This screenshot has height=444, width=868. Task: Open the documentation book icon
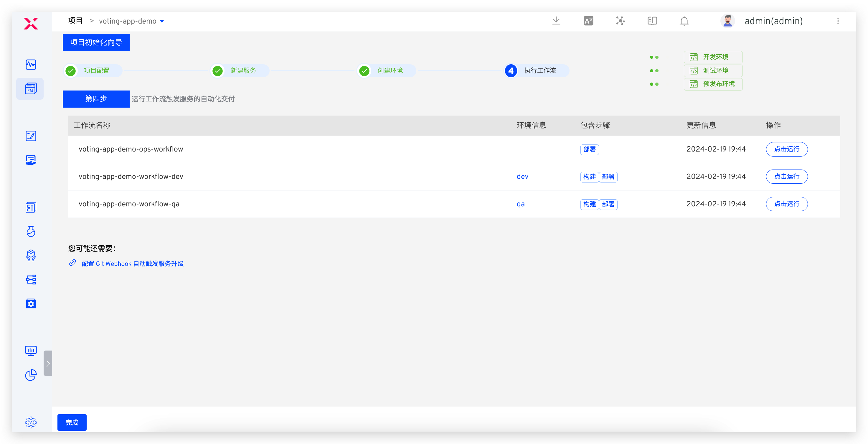652,21
